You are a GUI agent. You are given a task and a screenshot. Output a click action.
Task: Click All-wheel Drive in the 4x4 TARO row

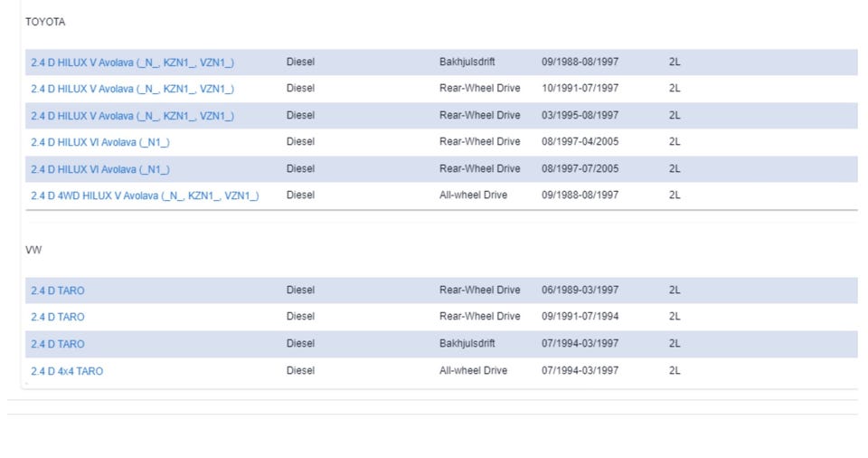473,370
